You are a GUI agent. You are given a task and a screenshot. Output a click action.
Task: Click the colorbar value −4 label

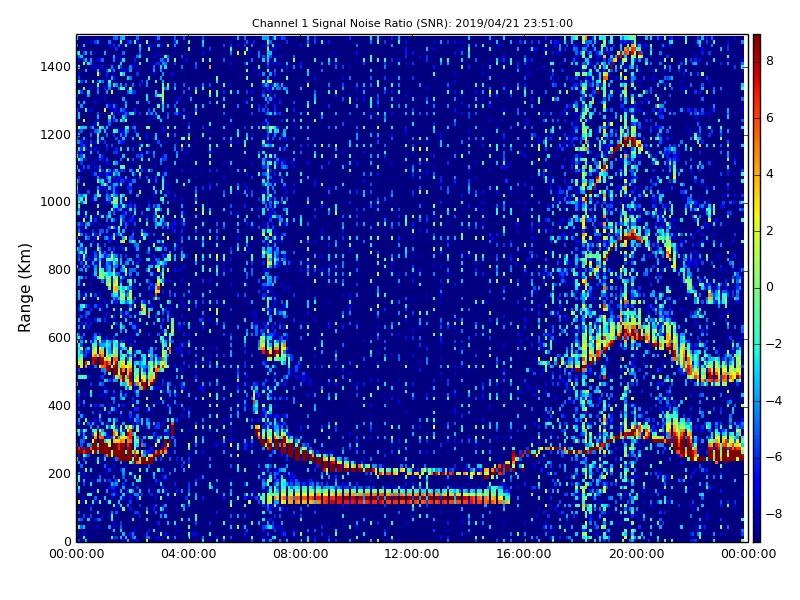[x=773, y=401]
